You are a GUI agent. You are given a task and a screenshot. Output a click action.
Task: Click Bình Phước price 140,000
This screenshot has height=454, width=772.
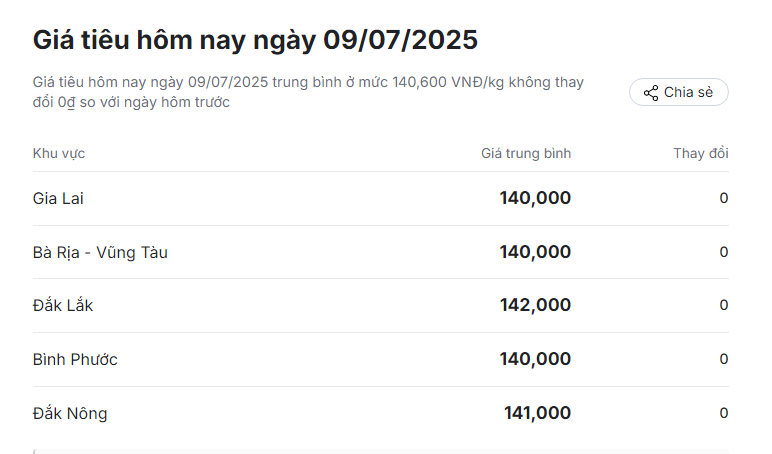(x=535, y=359)
